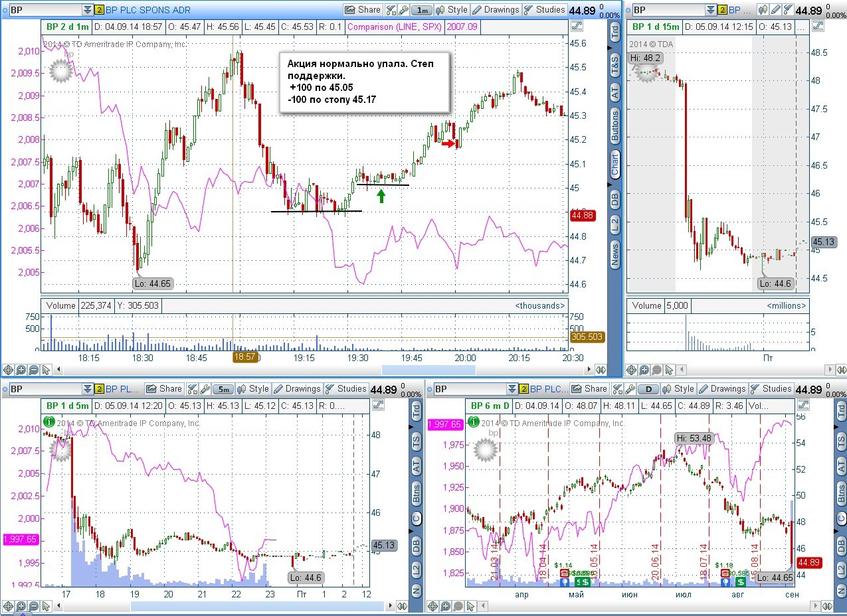
Task: Open the Studies menu on the 1m chart
Action: click(545, 10)
